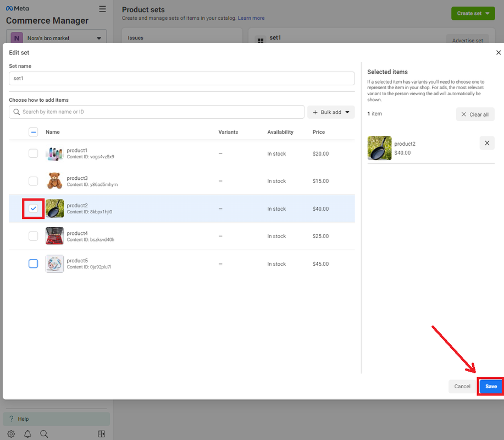Click the N account avatar icon

coord(16,37)
